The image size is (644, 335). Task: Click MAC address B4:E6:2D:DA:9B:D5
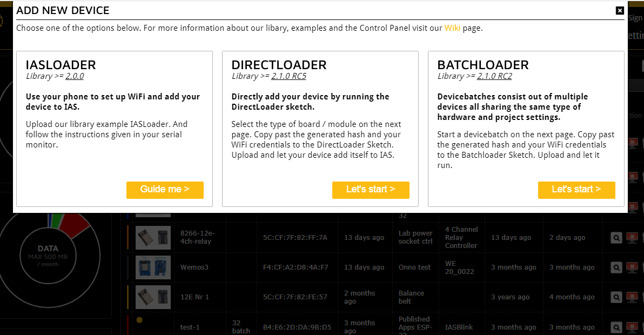297,327
